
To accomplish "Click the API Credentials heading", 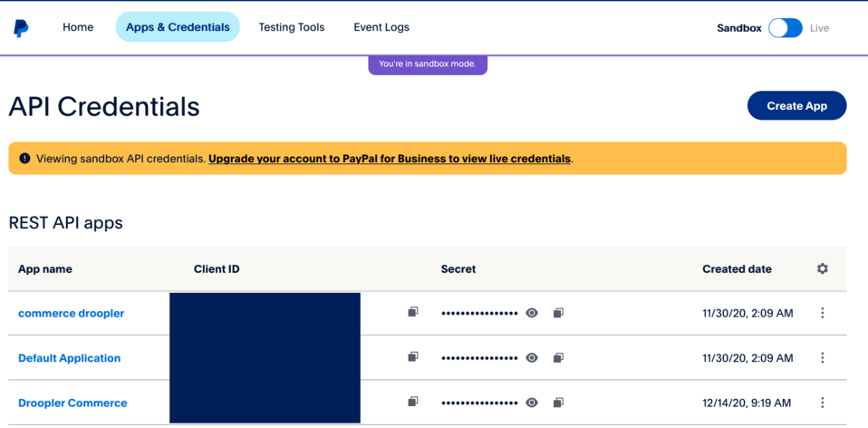I will (x=104, y=107).
